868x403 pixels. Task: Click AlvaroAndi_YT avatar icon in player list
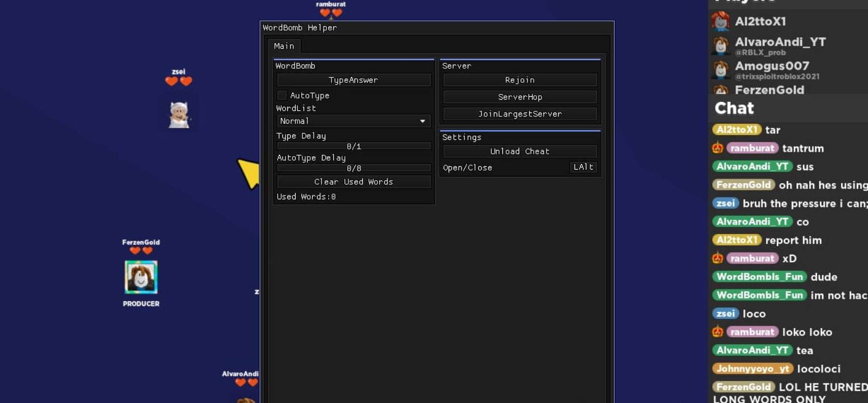tap(721, 45)
